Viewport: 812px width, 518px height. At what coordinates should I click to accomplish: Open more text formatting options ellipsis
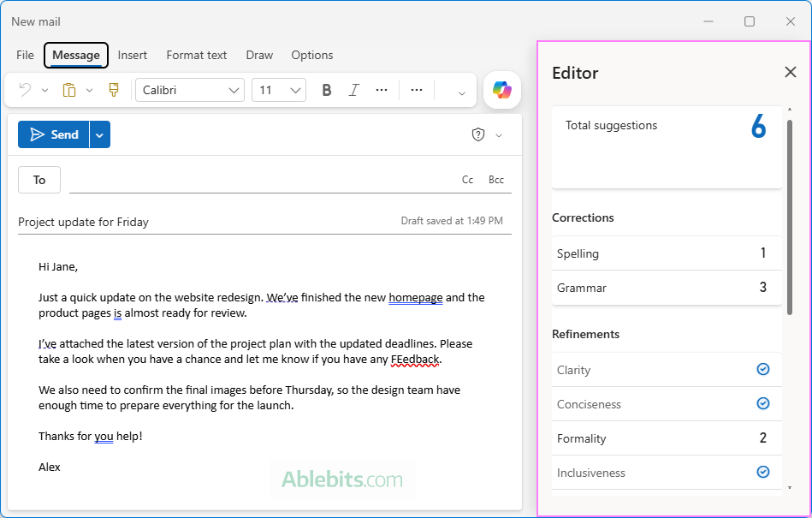tap(382, 90)
